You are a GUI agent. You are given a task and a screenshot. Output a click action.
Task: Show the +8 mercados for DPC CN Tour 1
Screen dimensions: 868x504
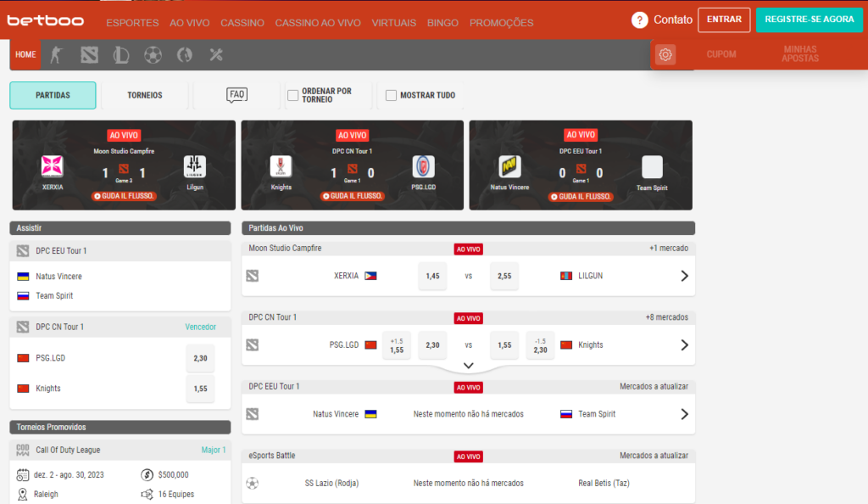666,317
